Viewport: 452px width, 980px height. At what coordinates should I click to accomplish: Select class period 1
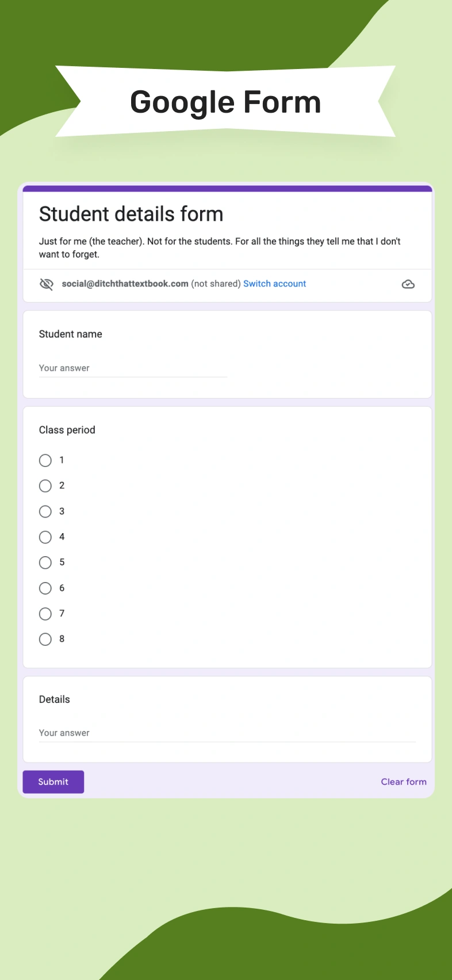45,460
